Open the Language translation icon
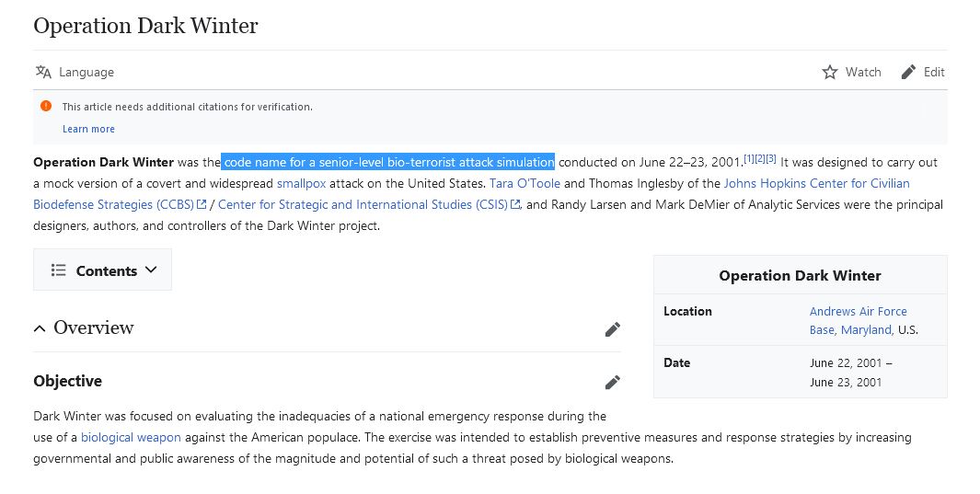Viewport: 980px width, 494px height. 43,72
